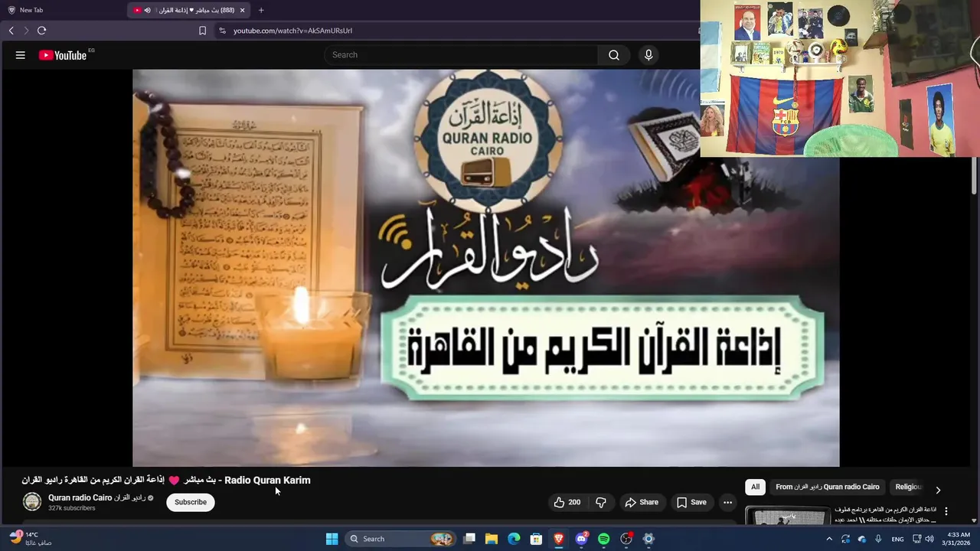Switch to Brave browser in the taskbar

[x=559, y=539]
